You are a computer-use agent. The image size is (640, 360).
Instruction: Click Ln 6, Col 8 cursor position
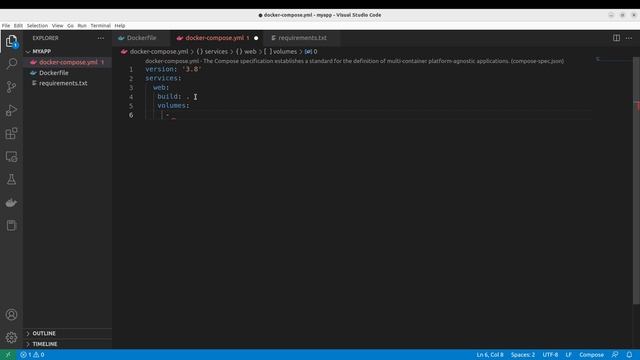[x=490, y=355]
